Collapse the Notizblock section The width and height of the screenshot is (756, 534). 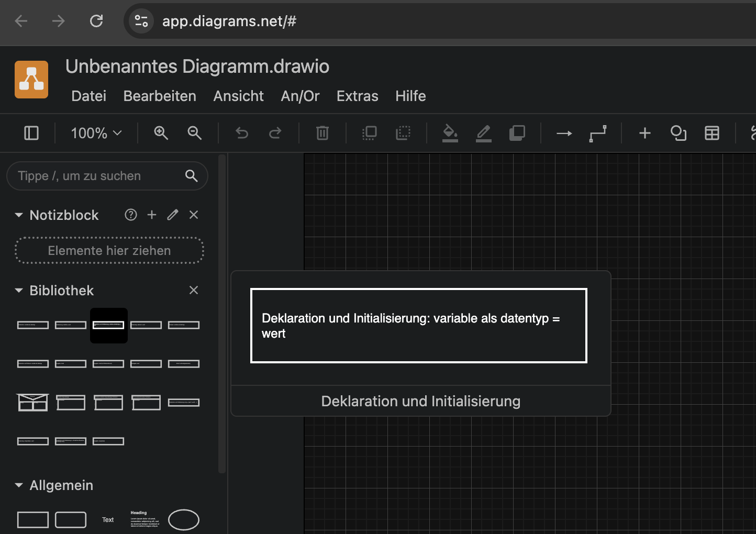(19, 215)
